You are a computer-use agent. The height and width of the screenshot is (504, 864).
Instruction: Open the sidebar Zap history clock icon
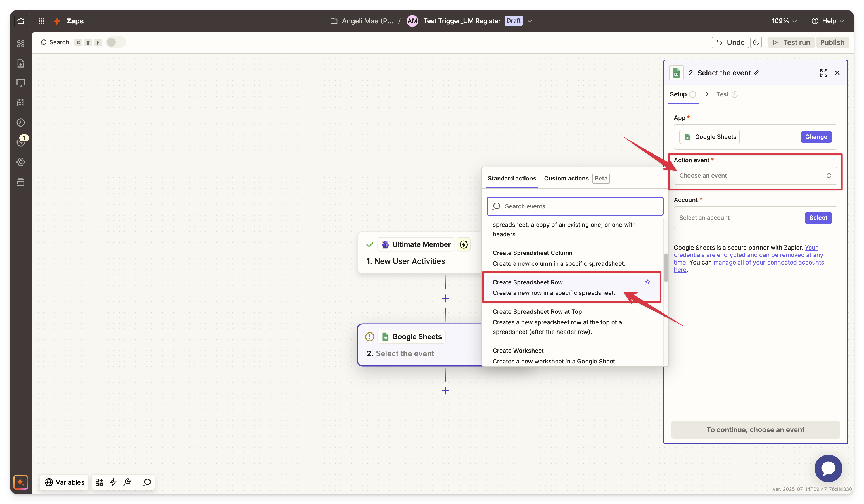tap(20, 123)
